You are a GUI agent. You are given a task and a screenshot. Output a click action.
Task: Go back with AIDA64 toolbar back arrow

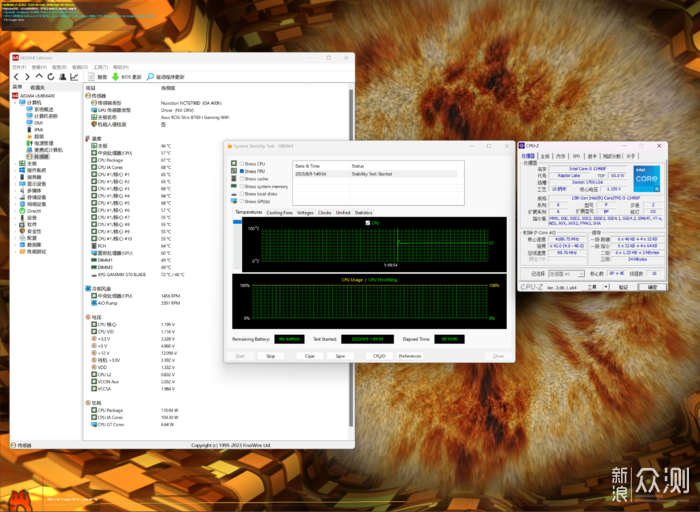point(16,77)
